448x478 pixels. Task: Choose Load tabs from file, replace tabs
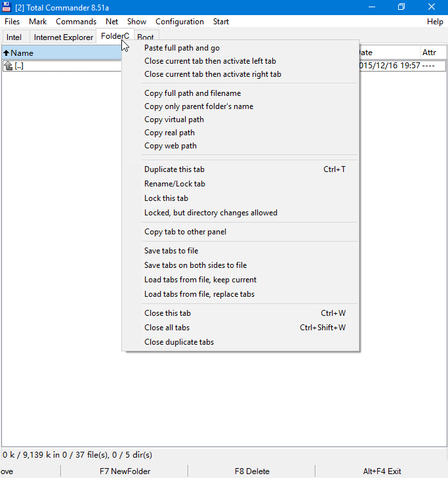[x=241, y=294]
